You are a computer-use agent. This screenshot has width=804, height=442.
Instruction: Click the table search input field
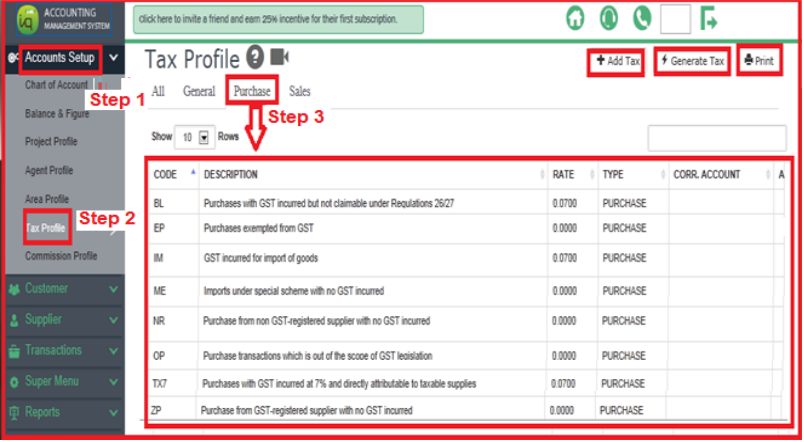[x=716, y=137]
